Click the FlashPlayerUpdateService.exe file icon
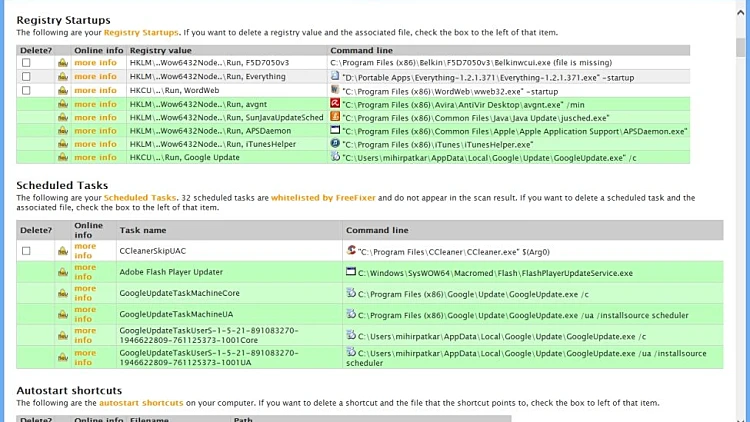Image resolution: width=750 pixels, height=422 pixels. coord(351,272)
